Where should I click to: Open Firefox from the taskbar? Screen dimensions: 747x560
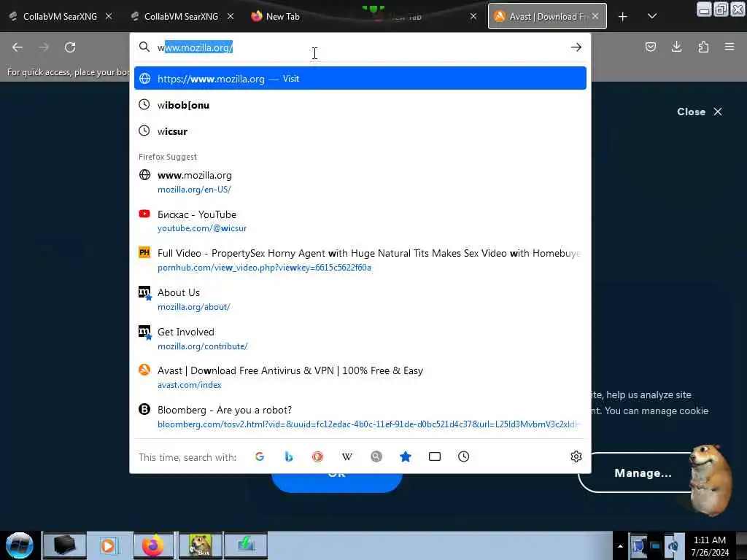point(153,545)
